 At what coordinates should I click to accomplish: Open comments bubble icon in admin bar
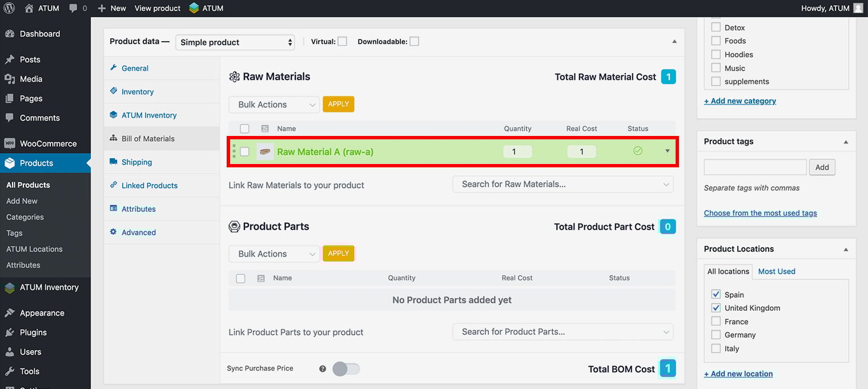[74, 8]
